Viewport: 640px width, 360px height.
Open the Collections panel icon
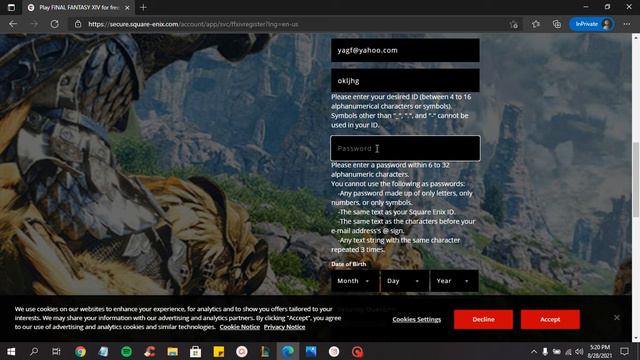point(557,24)
